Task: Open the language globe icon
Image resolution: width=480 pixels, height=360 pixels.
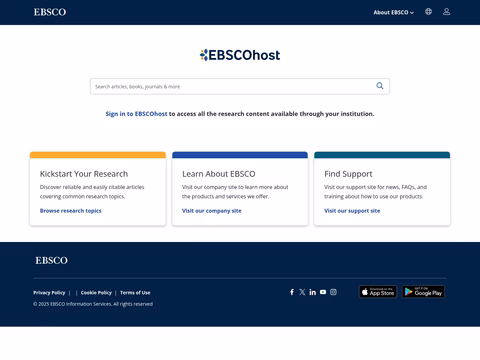Action: coord(428,12)
